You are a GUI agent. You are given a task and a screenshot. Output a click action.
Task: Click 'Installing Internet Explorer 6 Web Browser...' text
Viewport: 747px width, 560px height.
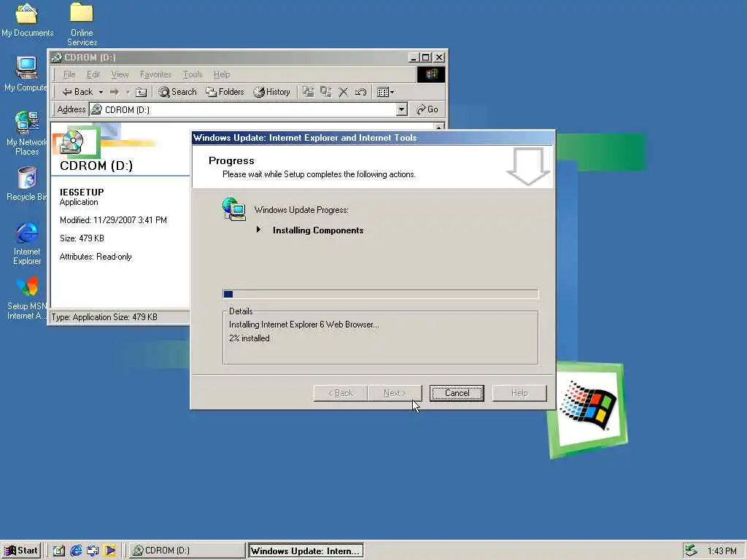pos(304,324)
